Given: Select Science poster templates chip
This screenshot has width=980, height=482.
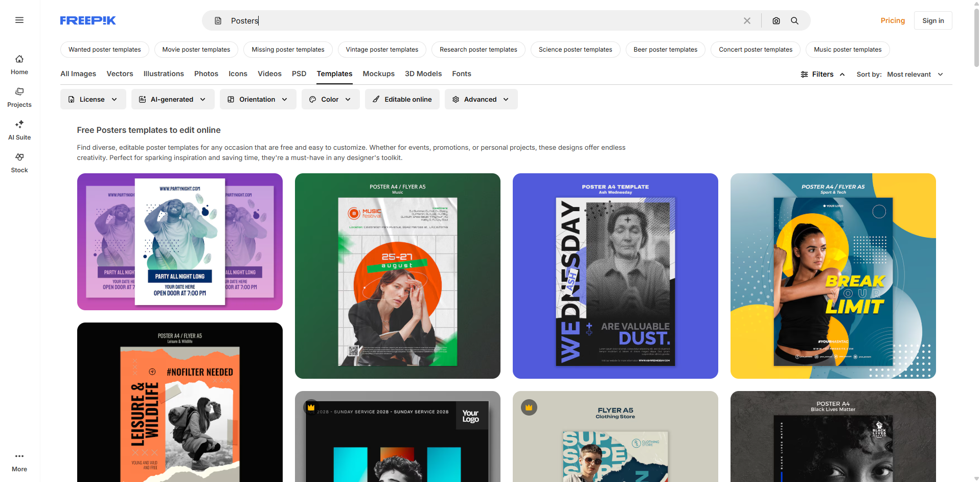Looking at the screenshot, I should pos(575,50).
